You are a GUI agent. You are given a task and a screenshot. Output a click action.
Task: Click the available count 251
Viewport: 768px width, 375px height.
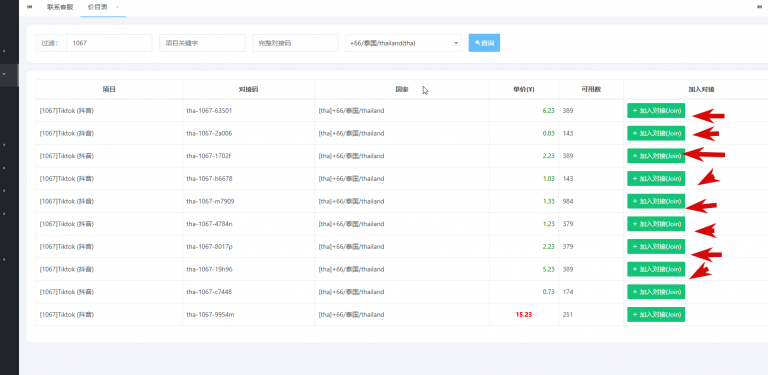pos(568,314)
